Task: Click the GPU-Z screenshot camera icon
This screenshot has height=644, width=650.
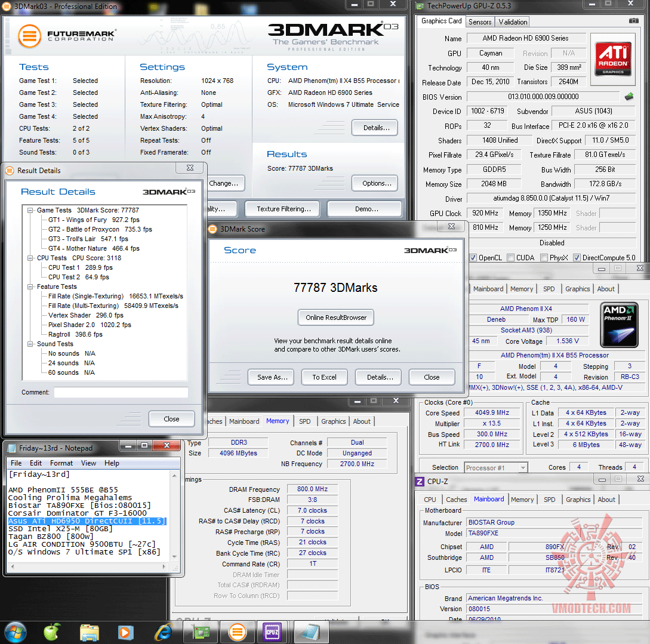Action: pyautogui.click(x=633, y=21)
